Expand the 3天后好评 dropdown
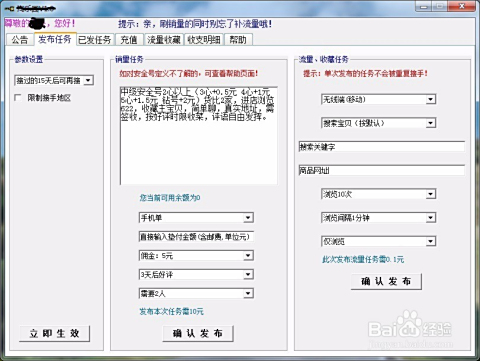Screen dimensions: 480x361 (x=248, y=275)
